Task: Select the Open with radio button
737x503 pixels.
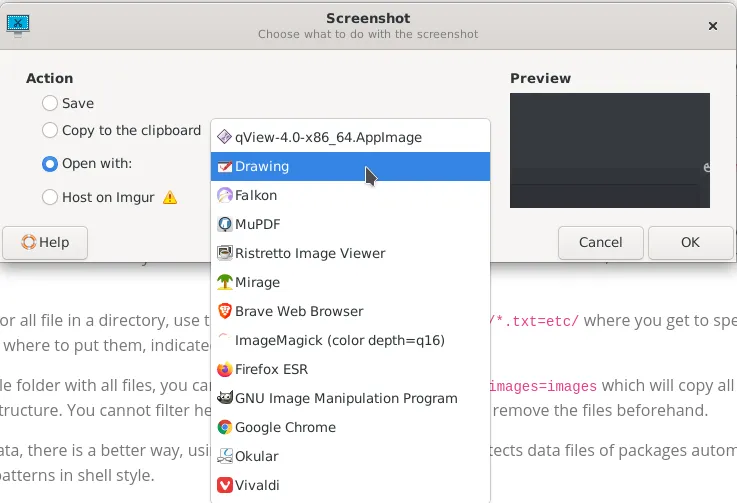Action: tap(50, 164)
